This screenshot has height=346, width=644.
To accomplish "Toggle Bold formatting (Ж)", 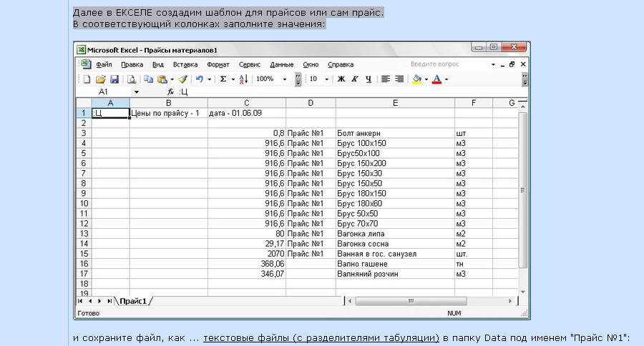I will coord(341,79).
